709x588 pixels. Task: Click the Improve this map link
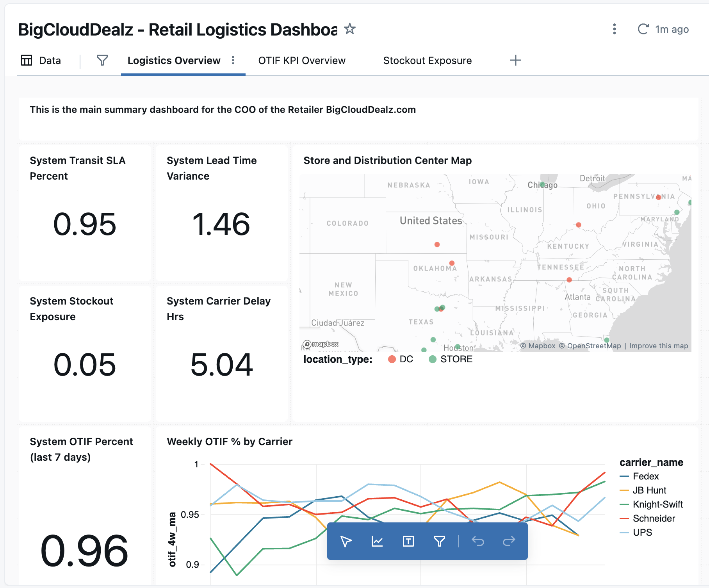(x=658, y=346)
